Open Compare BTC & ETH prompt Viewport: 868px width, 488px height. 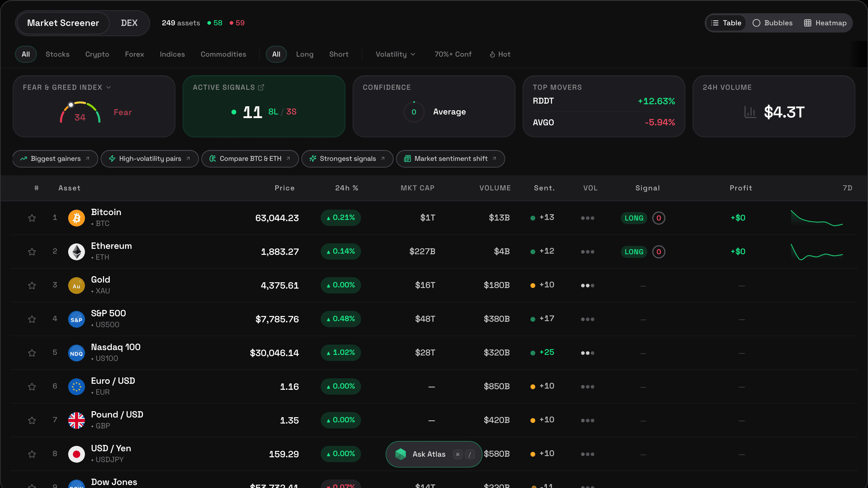point(250,159)
